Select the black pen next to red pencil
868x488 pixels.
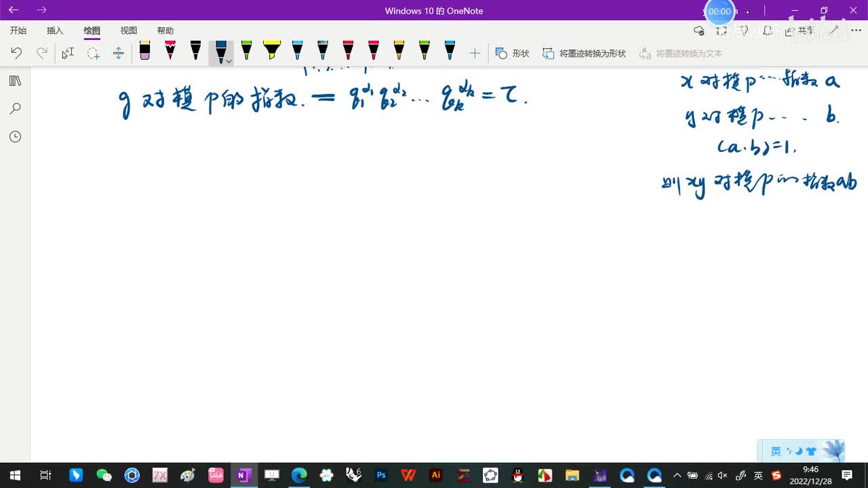point(195,51)
